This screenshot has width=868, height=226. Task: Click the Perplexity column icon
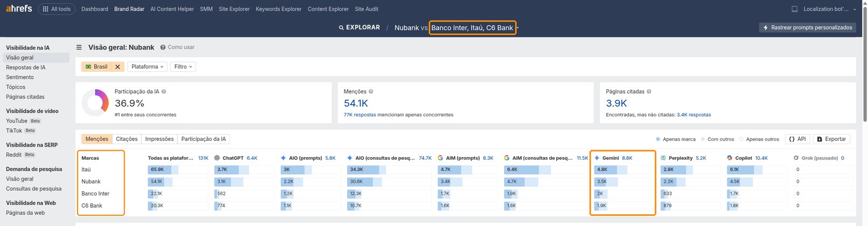(663, 158)
